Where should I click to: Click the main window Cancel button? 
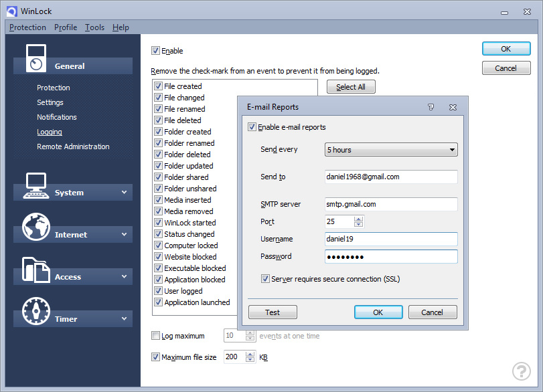pos(506,68)
